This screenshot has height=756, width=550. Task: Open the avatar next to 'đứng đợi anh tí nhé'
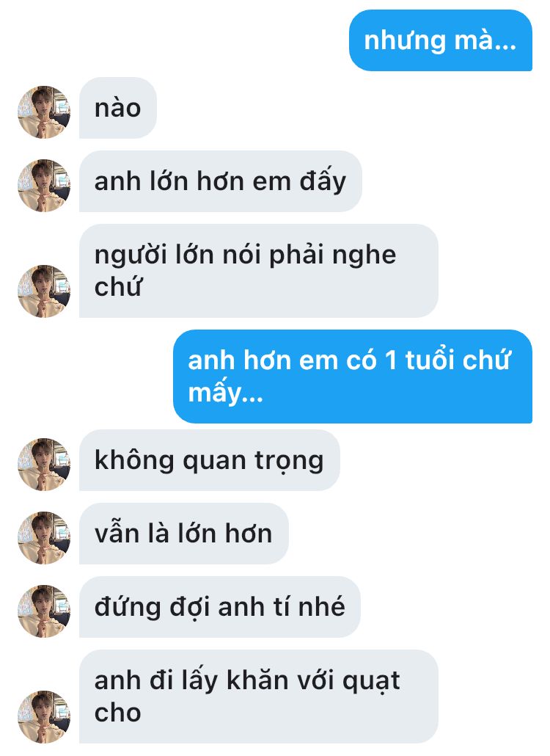click(x=44, y=611)
